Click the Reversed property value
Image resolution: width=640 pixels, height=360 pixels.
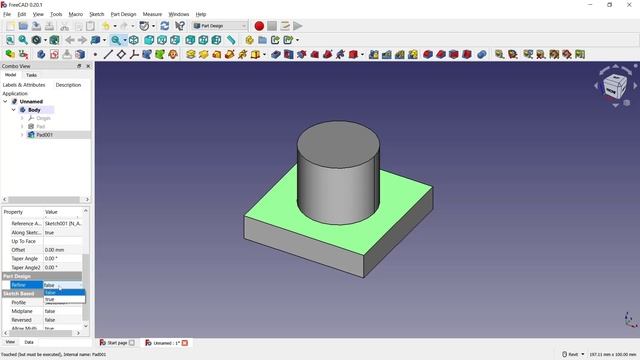pyautogui.click(x=63, y=320)
